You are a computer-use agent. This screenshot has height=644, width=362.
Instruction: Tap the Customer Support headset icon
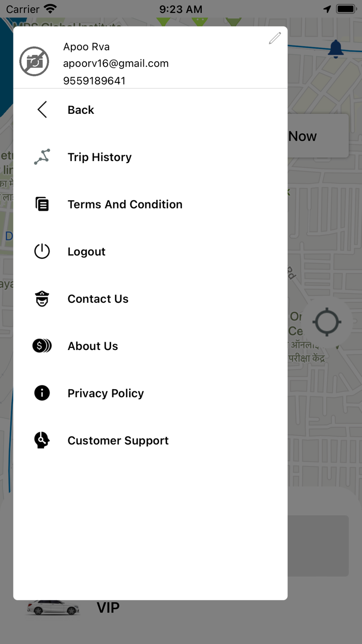[42, 441]
